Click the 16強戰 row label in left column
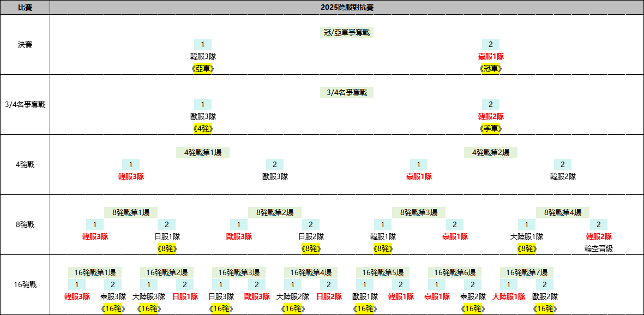 25,284
